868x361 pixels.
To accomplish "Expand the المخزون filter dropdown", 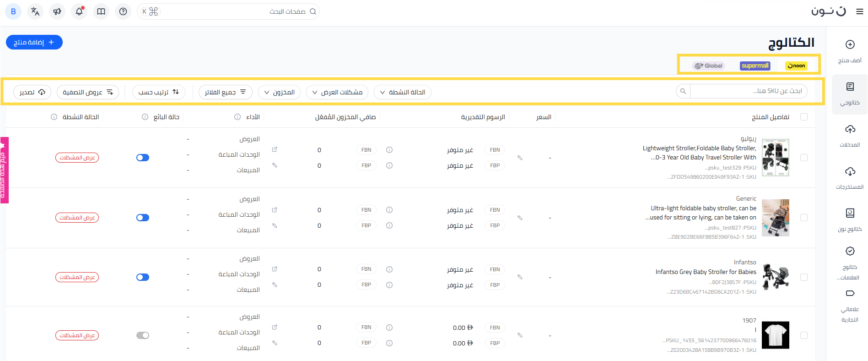I will [x=280, y=92].
